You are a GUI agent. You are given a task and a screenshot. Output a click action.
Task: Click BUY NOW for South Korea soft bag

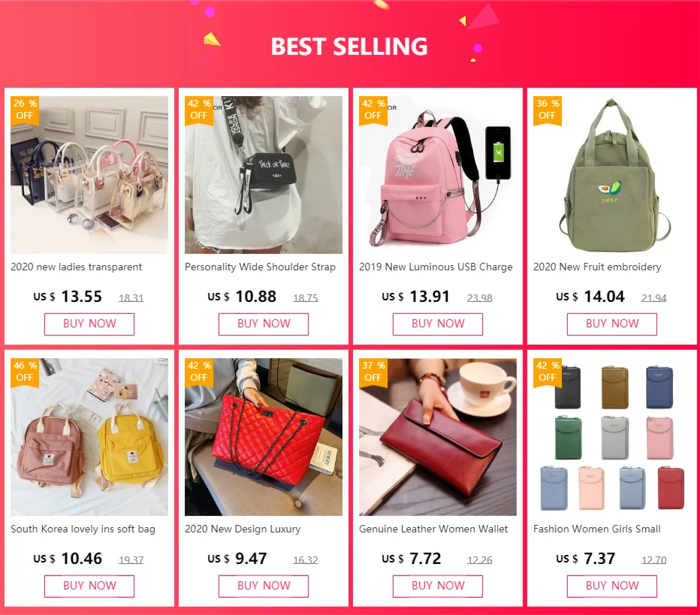coord(89,586)
